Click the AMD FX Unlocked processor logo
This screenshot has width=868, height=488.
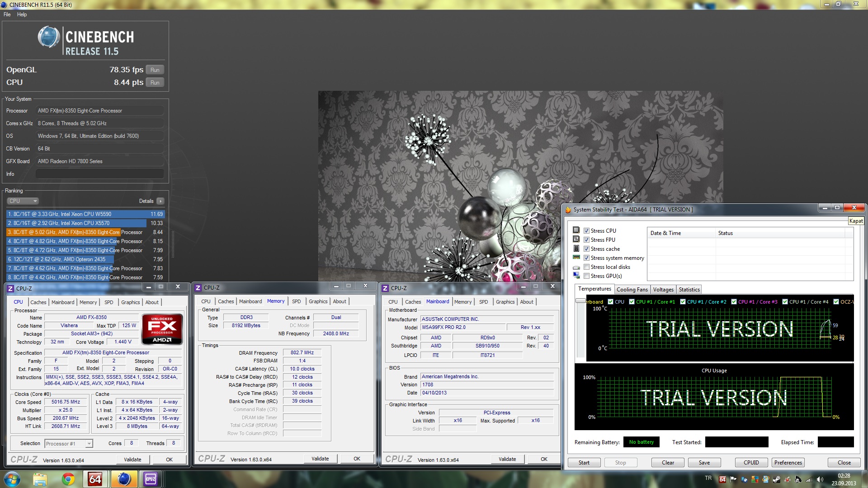tap(162, 329)
